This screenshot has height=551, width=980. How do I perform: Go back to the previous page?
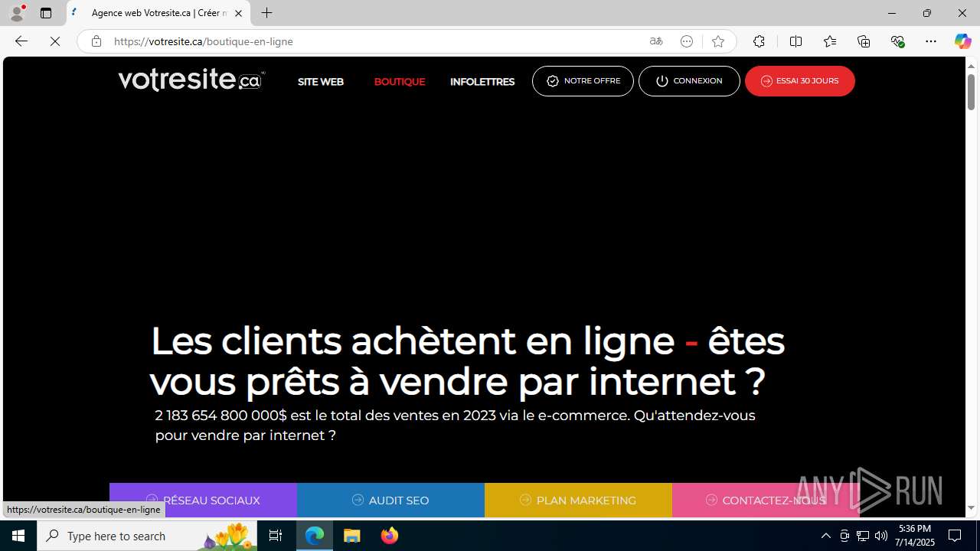pyautogui.click(x=21, y=41)
